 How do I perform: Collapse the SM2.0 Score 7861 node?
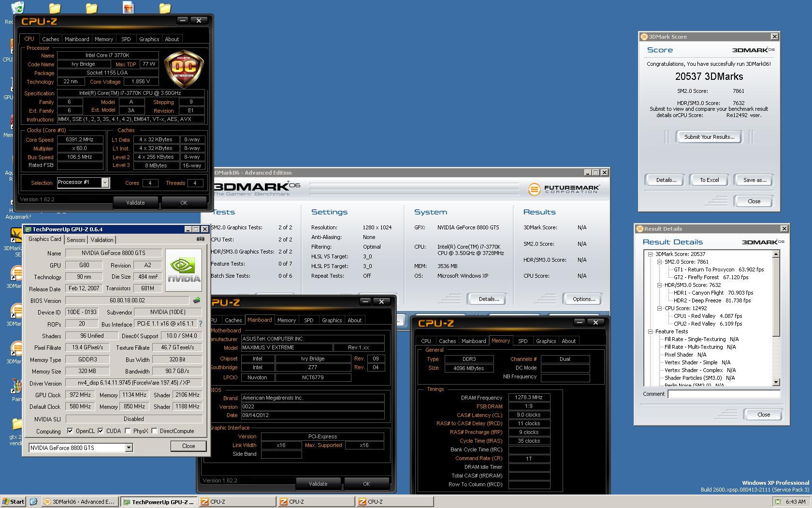click(x=659, y=262)
